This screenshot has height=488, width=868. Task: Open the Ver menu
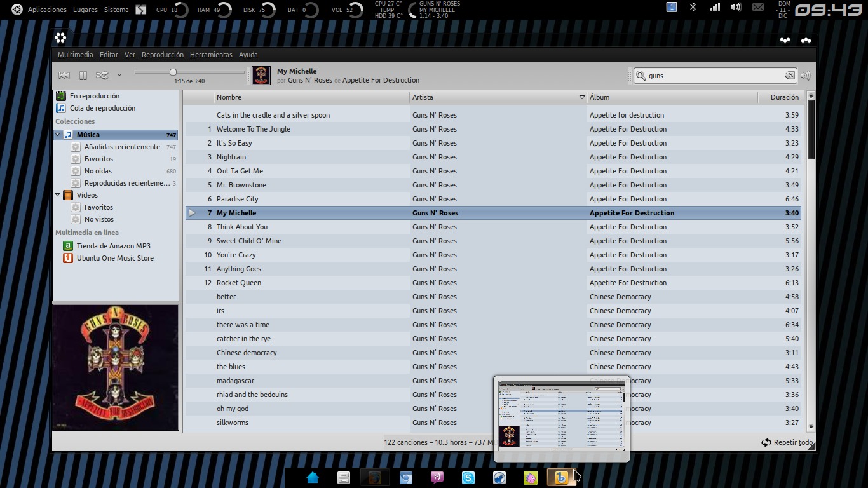(130, 55)
